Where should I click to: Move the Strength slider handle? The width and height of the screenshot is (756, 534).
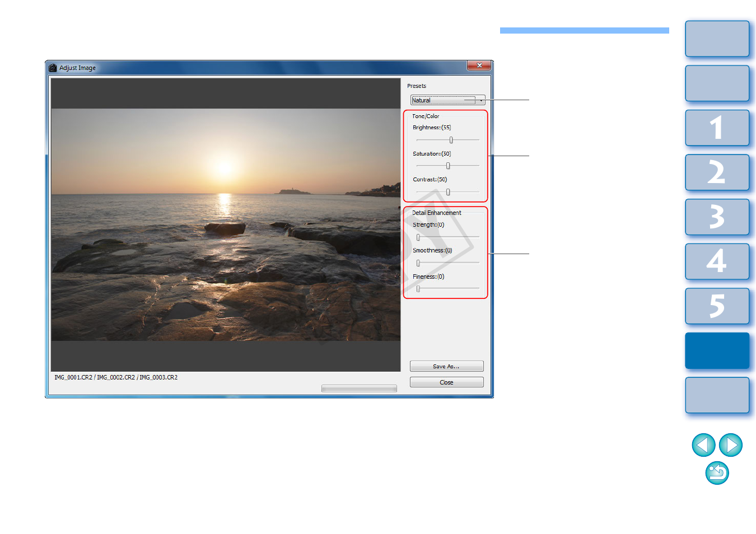(418, 237)
